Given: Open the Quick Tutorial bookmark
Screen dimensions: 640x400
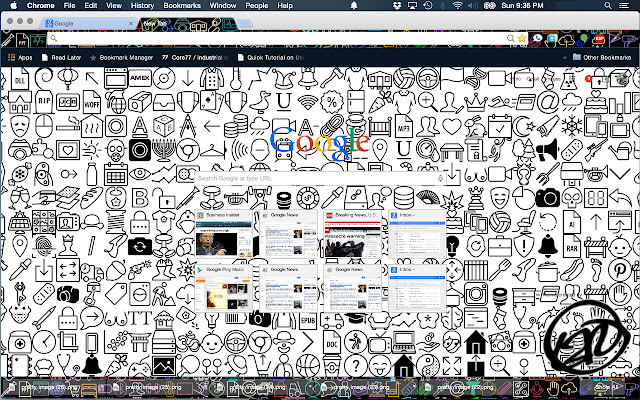Looking at the screenshot, I should [271, 58].
